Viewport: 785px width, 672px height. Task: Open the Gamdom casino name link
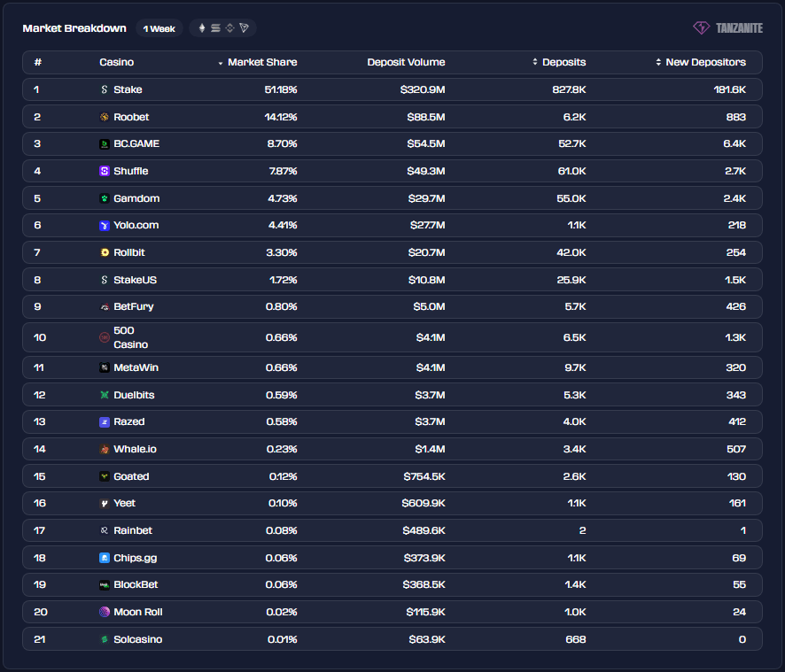(x=136, y=198)
